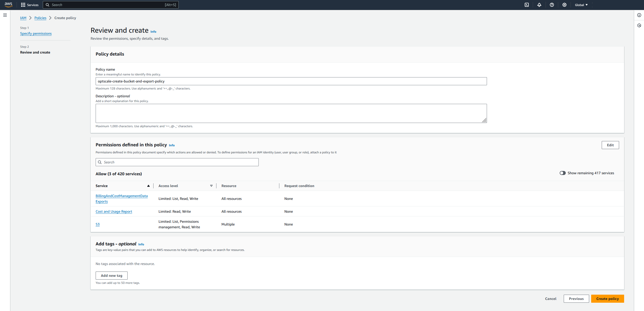The height and width of the screenshot is (311, 644).
Task: Open Info link for Permissions defined section
Action: (172, 145)
